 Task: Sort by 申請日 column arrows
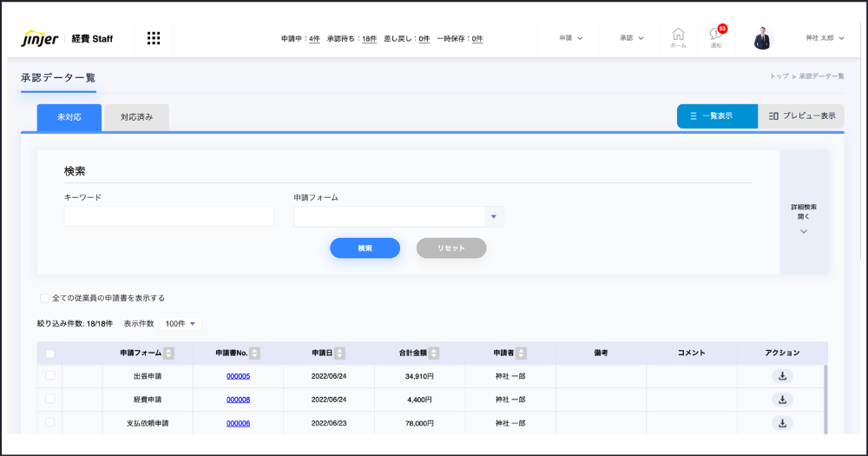pyautogui.click(x=340, y=353)
